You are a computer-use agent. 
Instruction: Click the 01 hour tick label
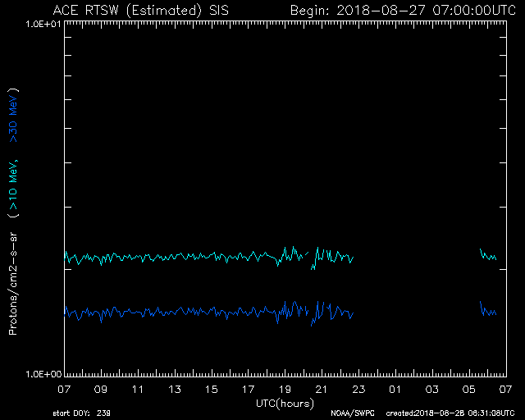click(x=395, y=389)
